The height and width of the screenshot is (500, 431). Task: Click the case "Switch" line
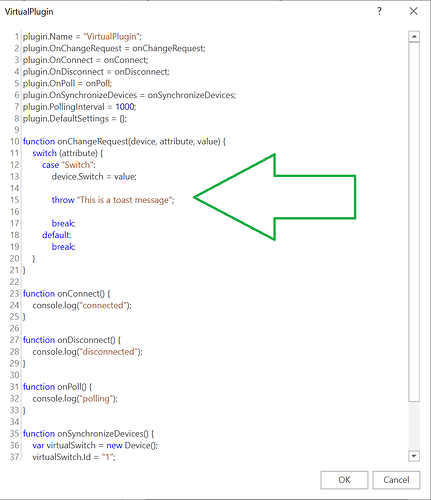pyautogui.click(x=69, y=165)
